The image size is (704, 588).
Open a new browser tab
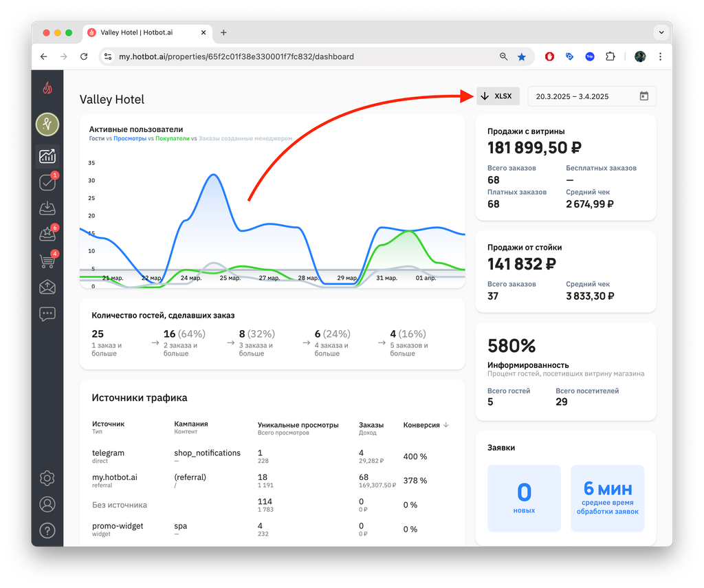tap(223, 32)
